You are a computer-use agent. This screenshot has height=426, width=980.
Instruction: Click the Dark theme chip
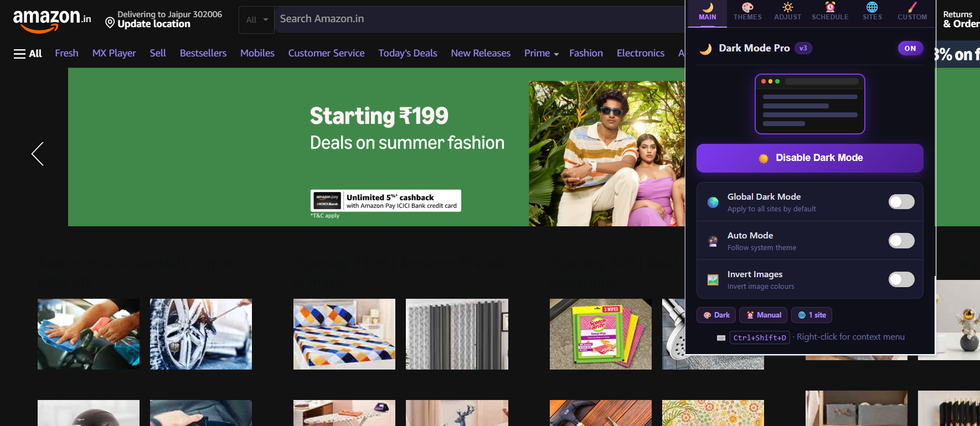716,315
